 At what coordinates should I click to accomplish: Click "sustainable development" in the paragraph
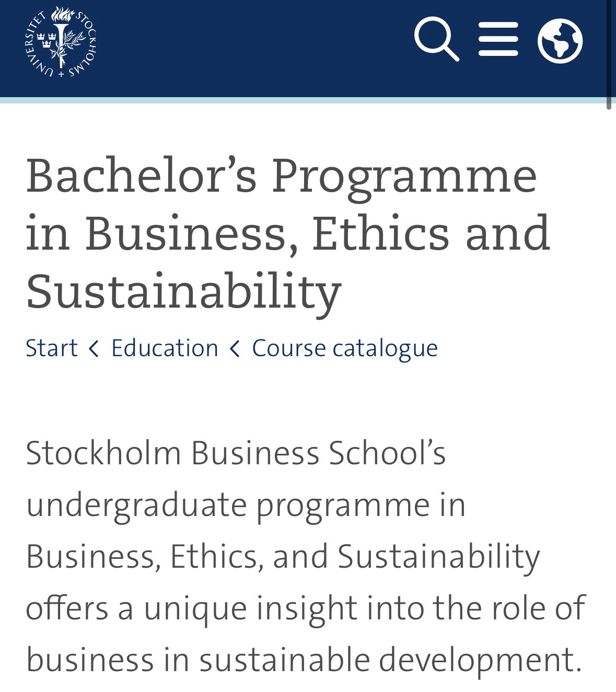click(x=390, y=660)
